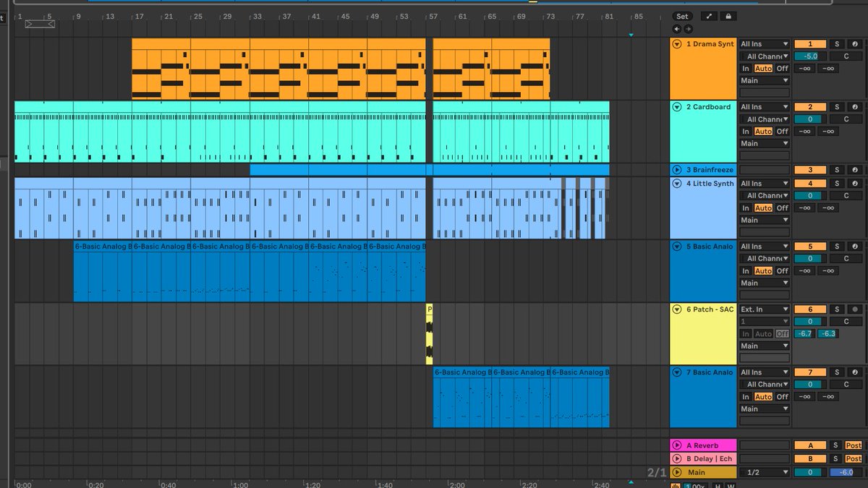Toggle Post on the A Reverb return
868x488 pixels.
(854, 445)
